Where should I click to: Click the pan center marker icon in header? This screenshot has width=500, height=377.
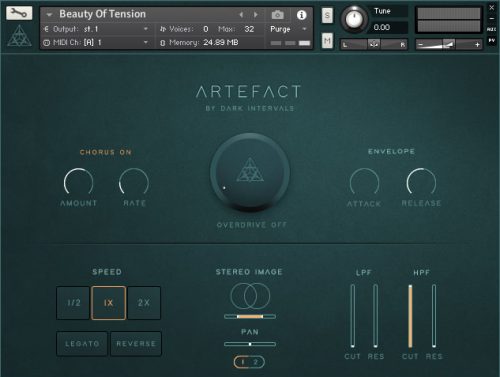point(374,44)
